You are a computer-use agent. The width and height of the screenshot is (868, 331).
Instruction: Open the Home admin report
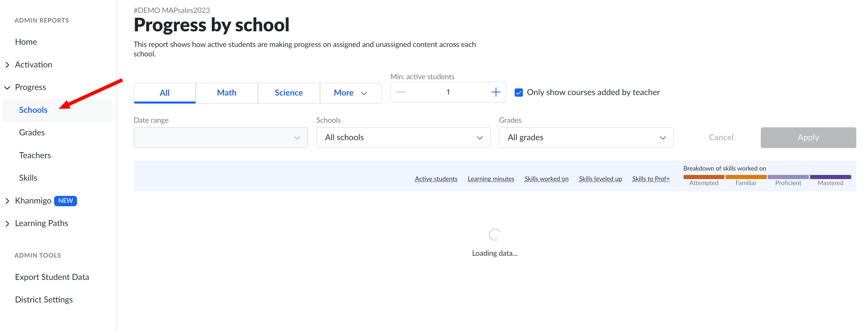(26, 42)
